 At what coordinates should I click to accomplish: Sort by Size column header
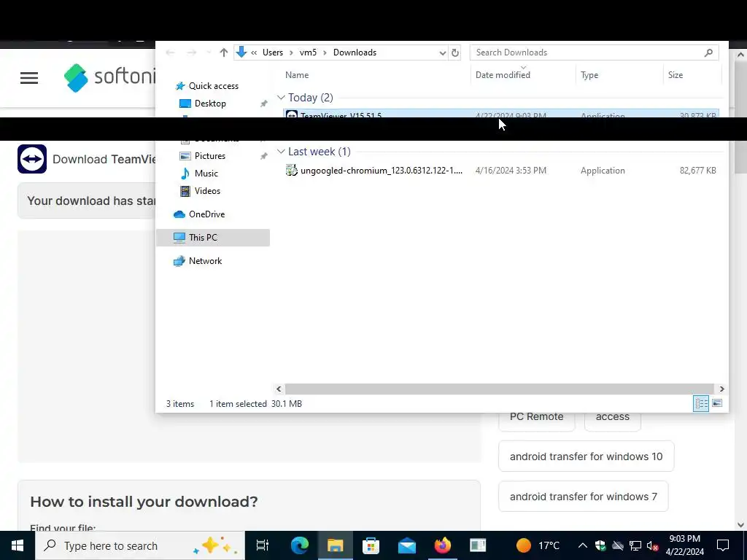coord(675,75)
